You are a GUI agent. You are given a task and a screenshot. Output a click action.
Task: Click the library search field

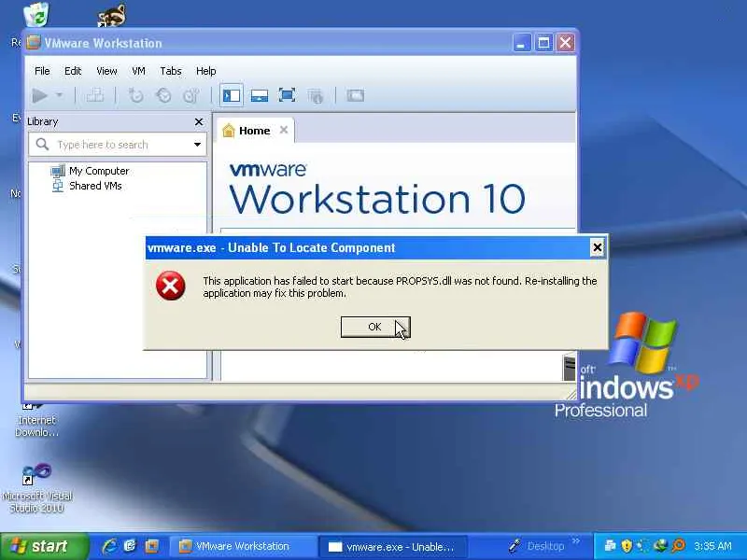[118, 145]
